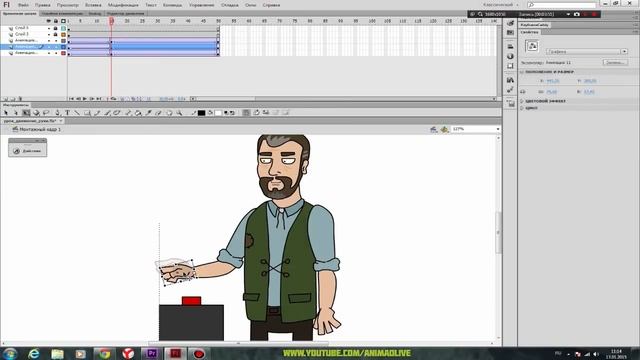640x360 pixels.
Task: Toggle outline view for all layers header icon
Action: click(63, 21)
